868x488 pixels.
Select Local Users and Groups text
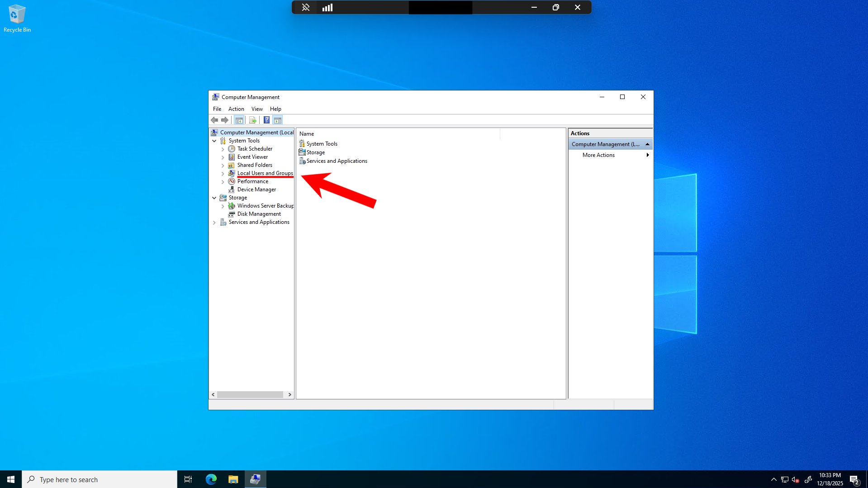[265, 173]
